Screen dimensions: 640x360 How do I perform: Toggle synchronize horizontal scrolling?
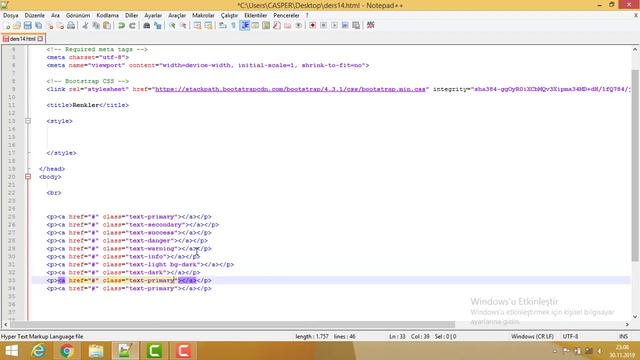[208, 25]
